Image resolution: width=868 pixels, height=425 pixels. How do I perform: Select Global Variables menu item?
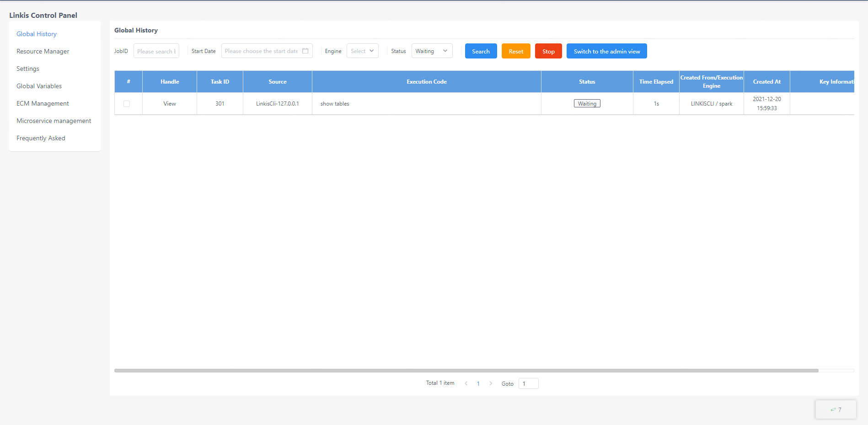[39, 86]
